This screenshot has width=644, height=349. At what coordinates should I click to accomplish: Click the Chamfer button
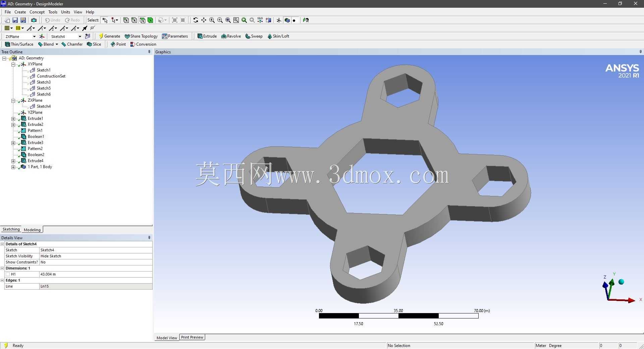(x=72, y=44)
